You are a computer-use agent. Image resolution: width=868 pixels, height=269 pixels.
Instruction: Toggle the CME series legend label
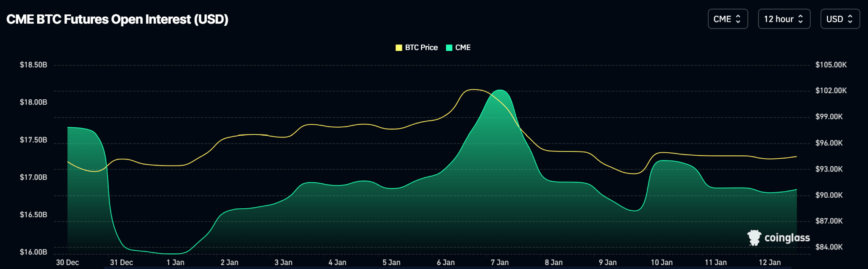point(462,48)
